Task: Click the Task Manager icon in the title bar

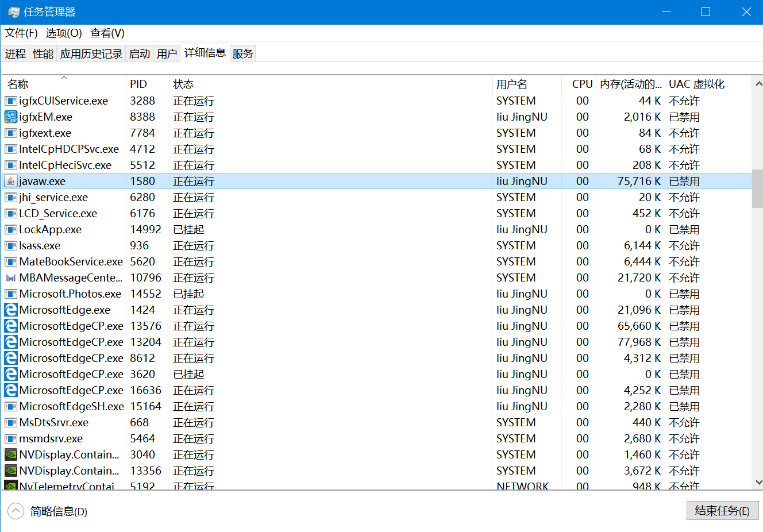Action: click(x=13, y=12)
